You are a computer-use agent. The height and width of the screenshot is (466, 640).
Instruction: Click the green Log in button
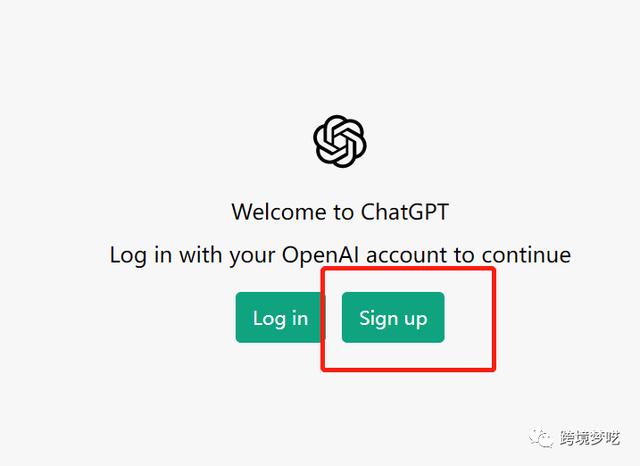coord(280,317)
